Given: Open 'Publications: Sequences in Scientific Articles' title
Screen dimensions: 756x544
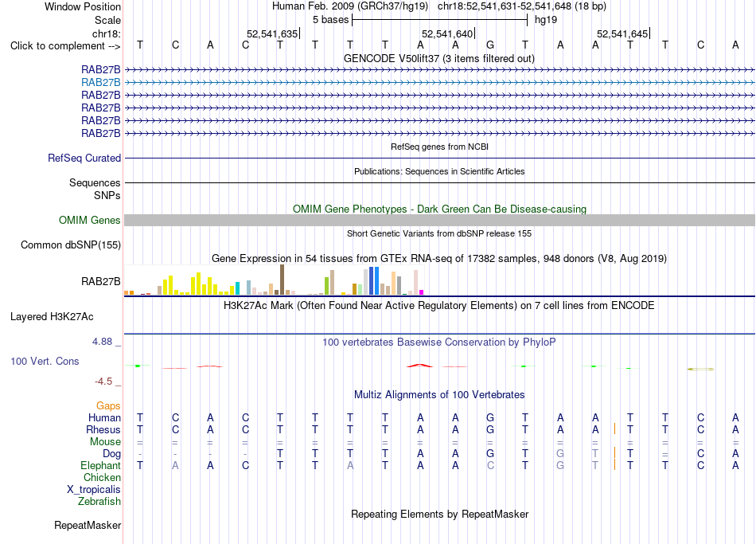Looking at the screenshot, I should 439,171.
